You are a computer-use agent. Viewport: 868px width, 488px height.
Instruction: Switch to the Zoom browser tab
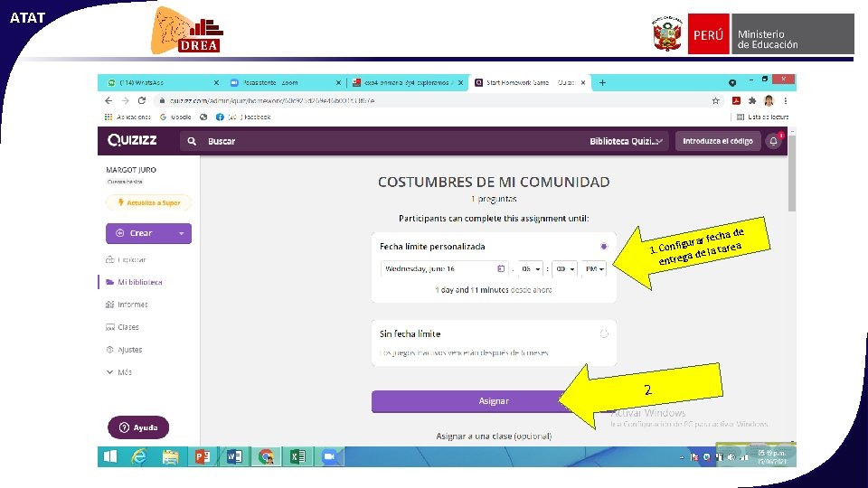coord(284,83)
